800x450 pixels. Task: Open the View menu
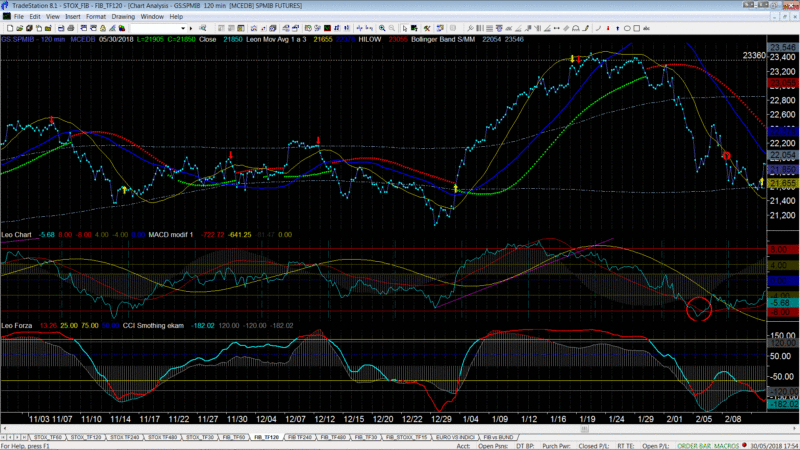(53, 17)
